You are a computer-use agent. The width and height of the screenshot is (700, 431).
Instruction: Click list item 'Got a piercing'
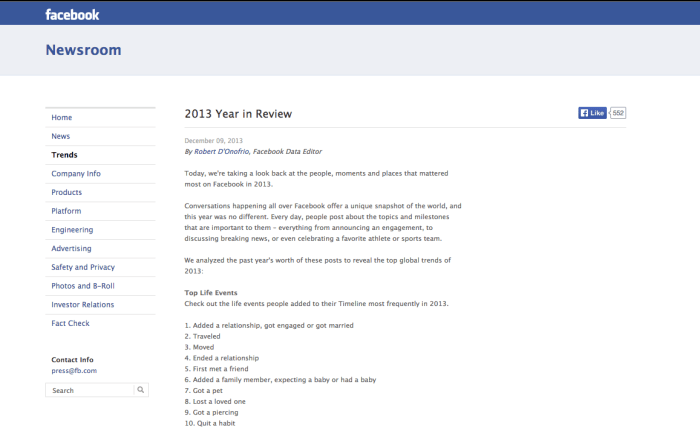216,412
